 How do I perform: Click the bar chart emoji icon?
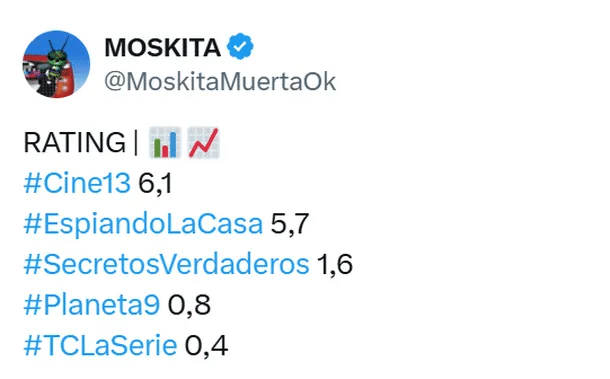tap(165, 142)
